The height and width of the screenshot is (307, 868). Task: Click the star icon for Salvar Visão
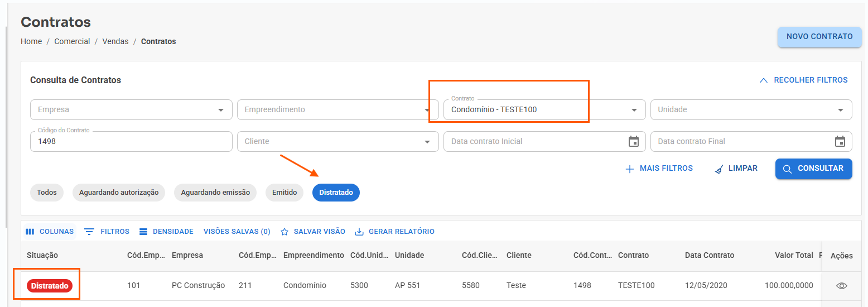click(x=284, y=232)
